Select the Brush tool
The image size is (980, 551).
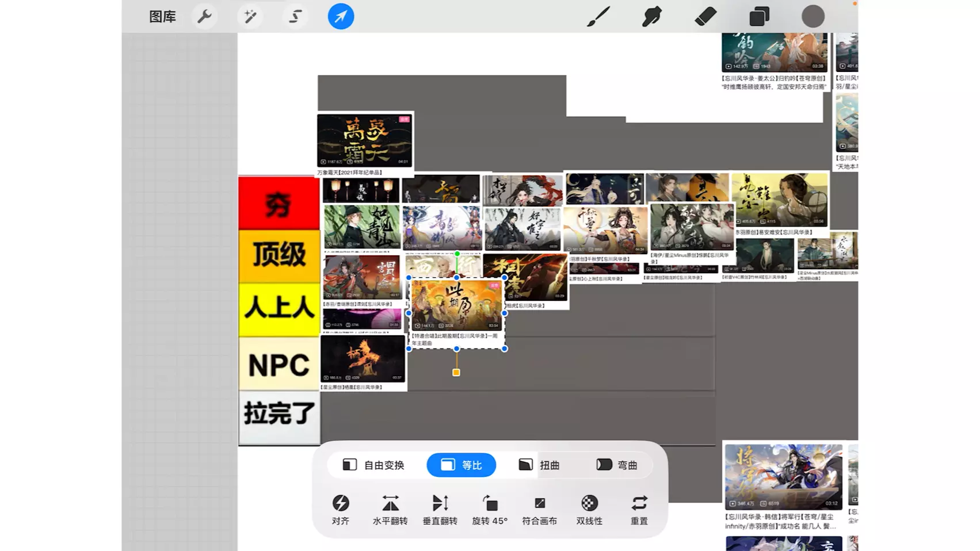point(598,17)
